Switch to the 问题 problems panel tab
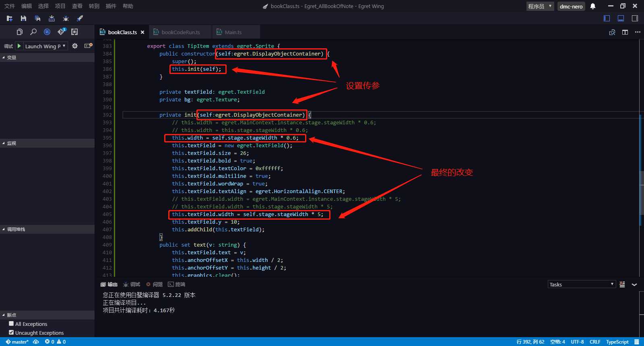 point(154,284)
